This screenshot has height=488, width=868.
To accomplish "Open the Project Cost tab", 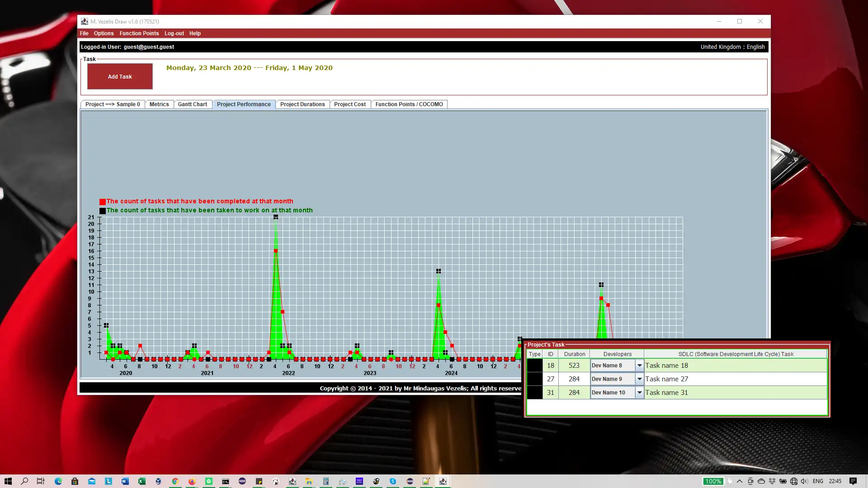I will click(x=349, y=104).
